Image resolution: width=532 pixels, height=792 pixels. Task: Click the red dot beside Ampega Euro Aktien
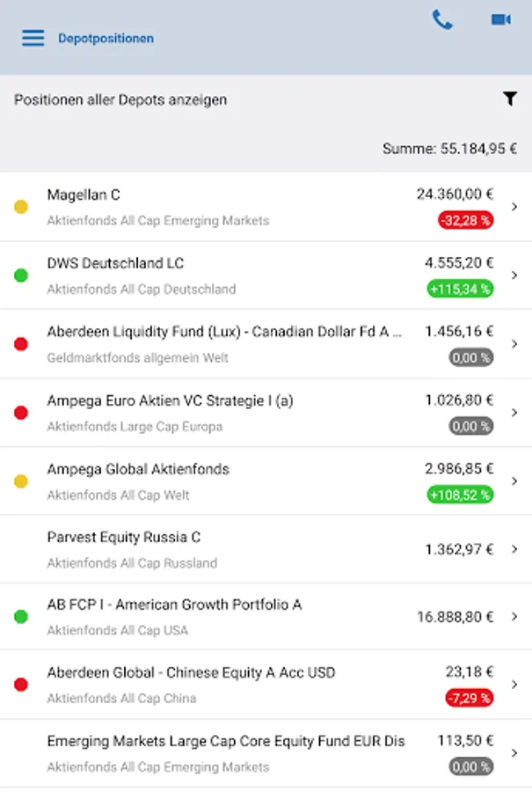click(21, 413)
